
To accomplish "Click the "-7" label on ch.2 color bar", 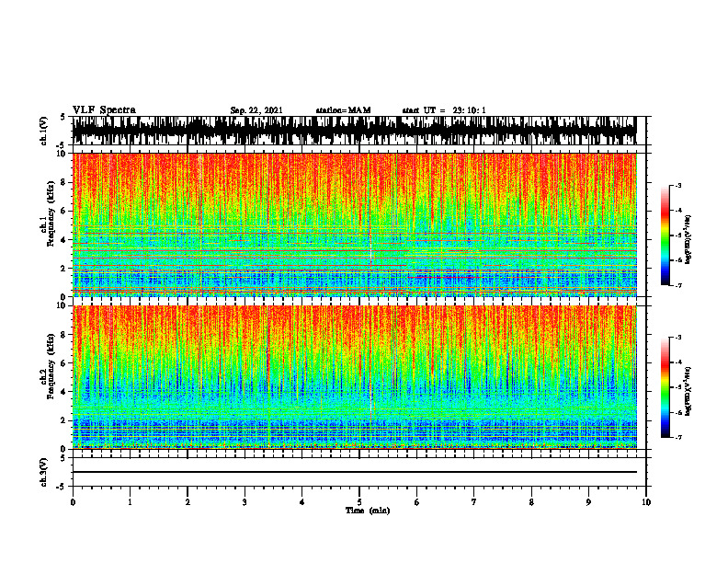I will (677, 438).
